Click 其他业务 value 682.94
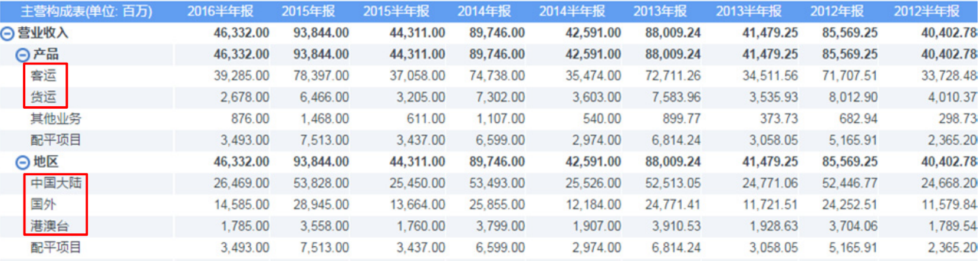Viewport: 980px width, 261px height. pos(859,119)
